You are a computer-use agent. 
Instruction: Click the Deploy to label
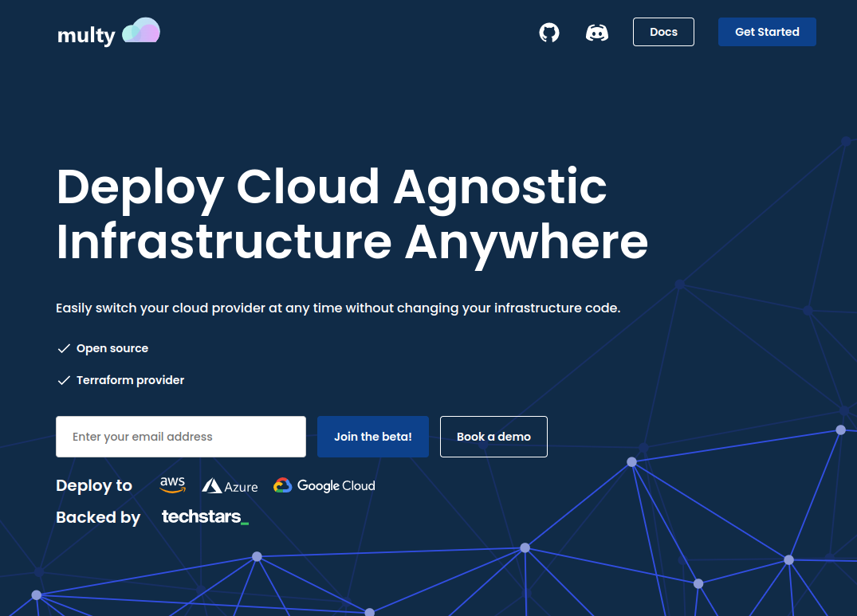point(94,485)
